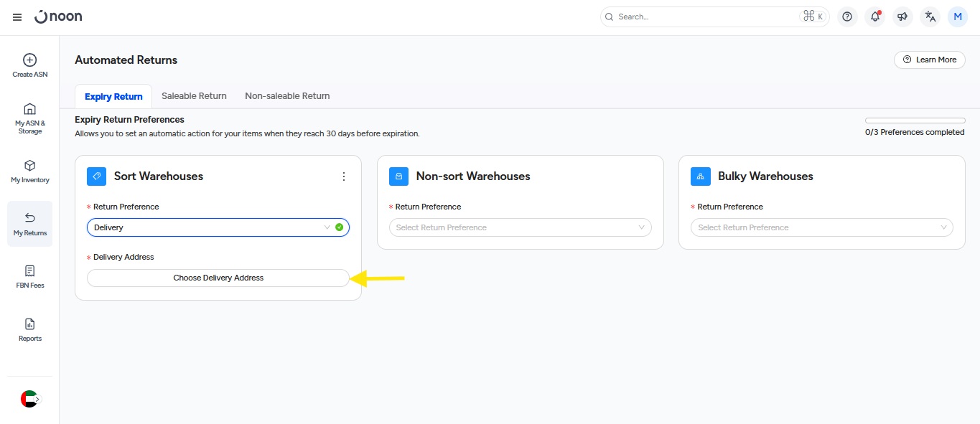The image size is (980, 424).
Task: Expand Bulky Warehouses return preference dropdown
Action: coord(821,227)
